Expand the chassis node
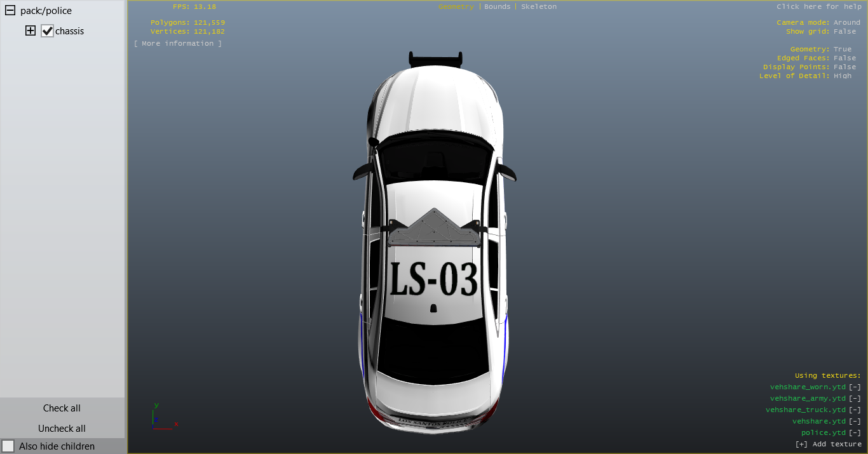 31,30
